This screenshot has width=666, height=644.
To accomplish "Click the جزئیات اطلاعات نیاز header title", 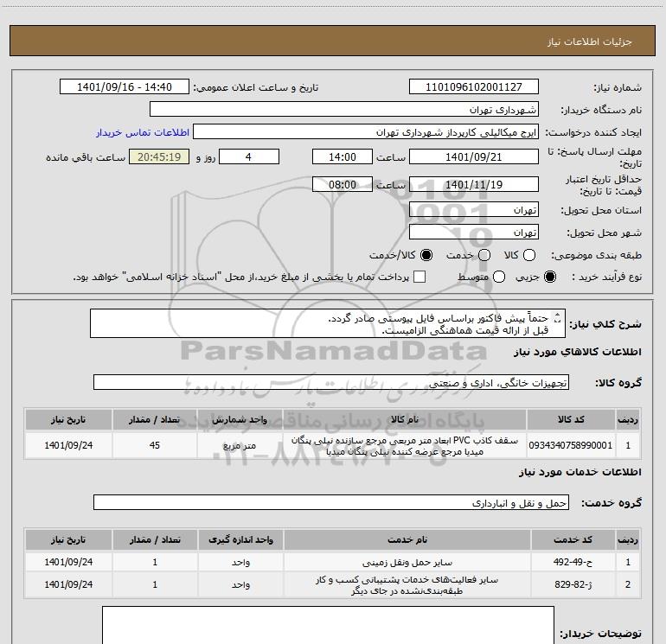I will [x=590, y=41].
